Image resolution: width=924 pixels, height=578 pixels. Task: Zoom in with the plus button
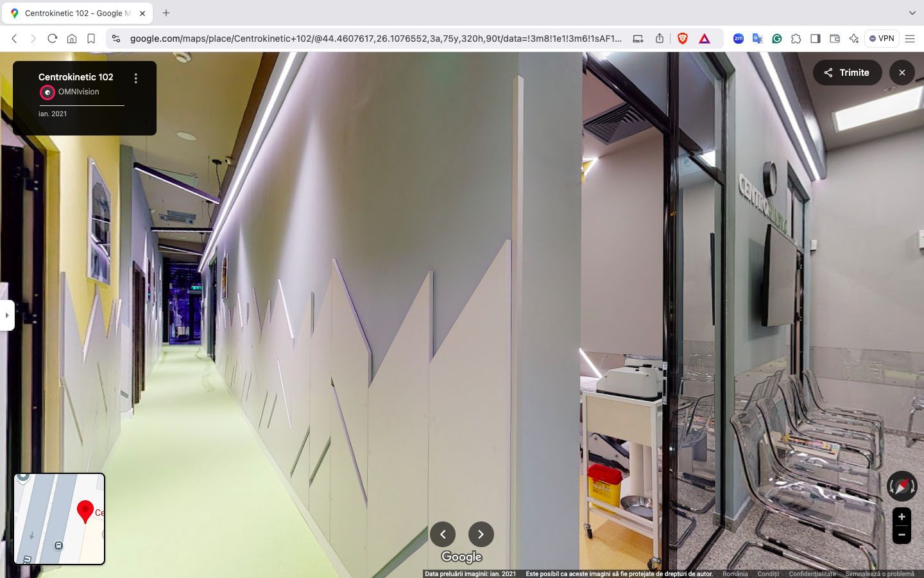(x=902, y=517)
